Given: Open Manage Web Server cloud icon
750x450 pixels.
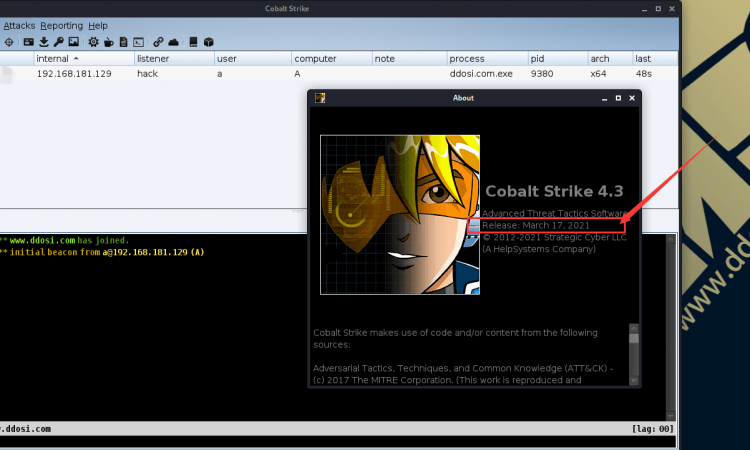Looking at the screenshot, I should [173, 42].
